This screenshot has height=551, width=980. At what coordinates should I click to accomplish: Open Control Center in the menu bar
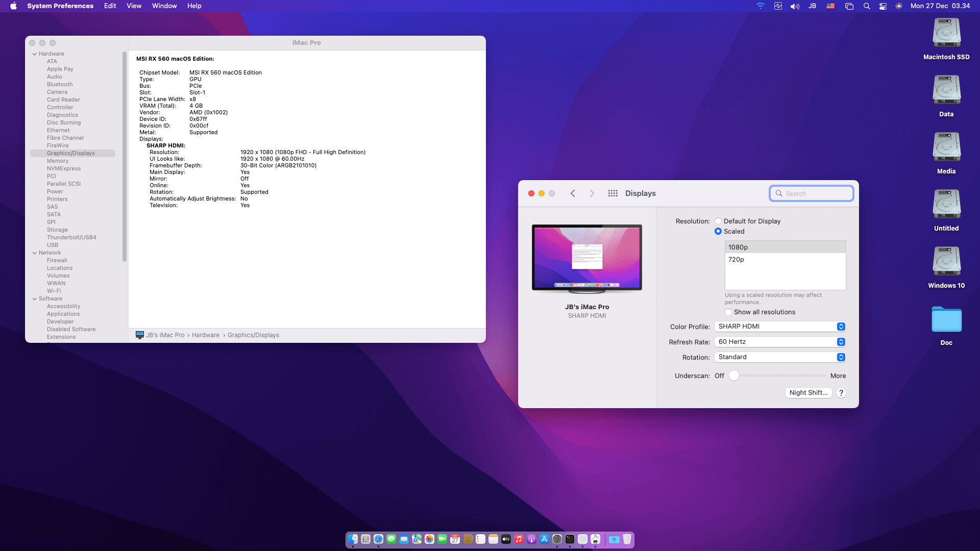[883, 6]
